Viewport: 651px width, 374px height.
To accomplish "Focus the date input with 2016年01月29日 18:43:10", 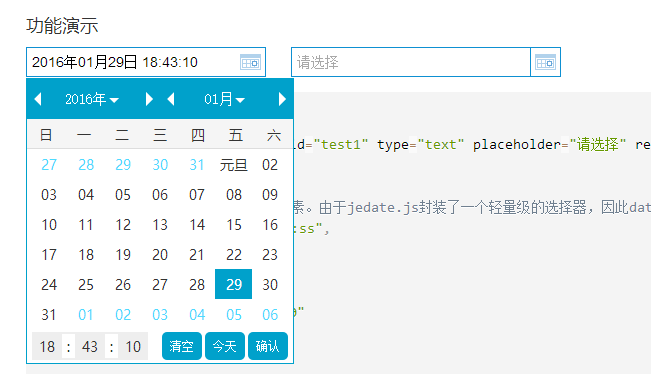I will (x=146, y=62).
